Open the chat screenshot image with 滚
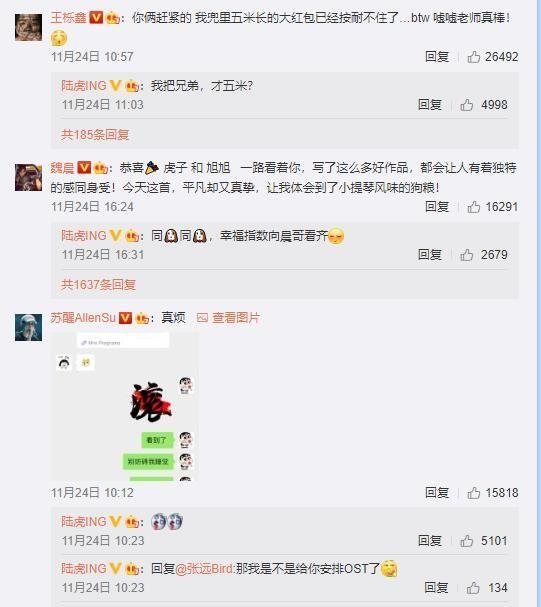Viewport: 541px width, 607px height. click(125, 406)
